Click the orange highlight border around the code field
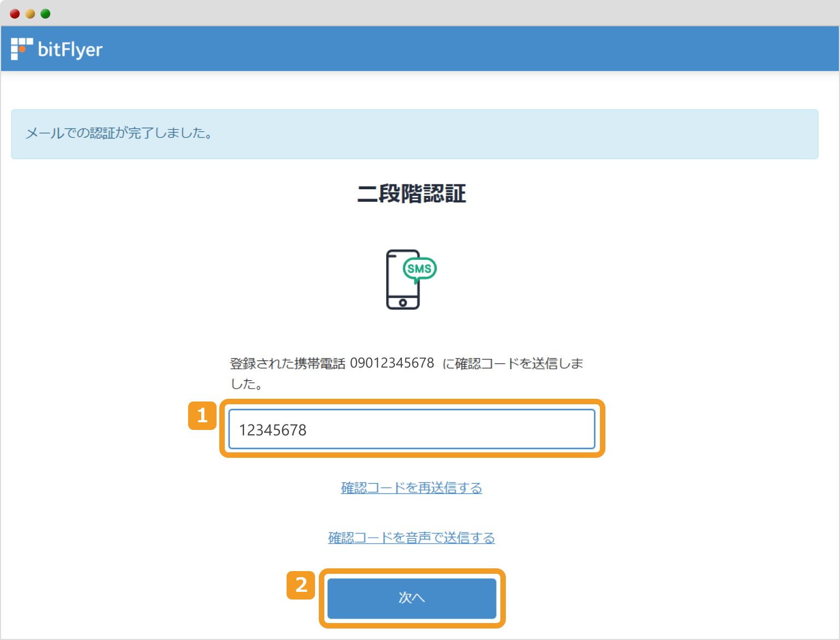This screenshot has height=640, width=840. (x=411, y=402)
